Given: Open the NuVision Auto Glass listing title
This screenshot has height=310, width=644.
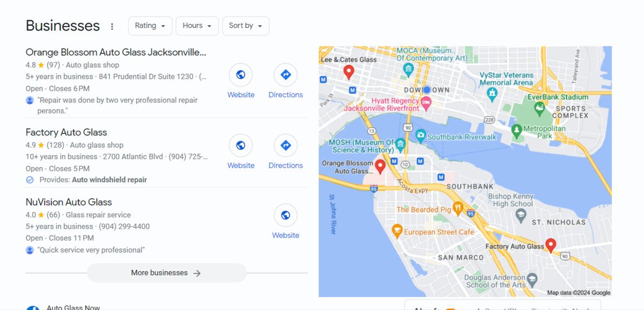Looking at the screenshot, I should (69, 202).
